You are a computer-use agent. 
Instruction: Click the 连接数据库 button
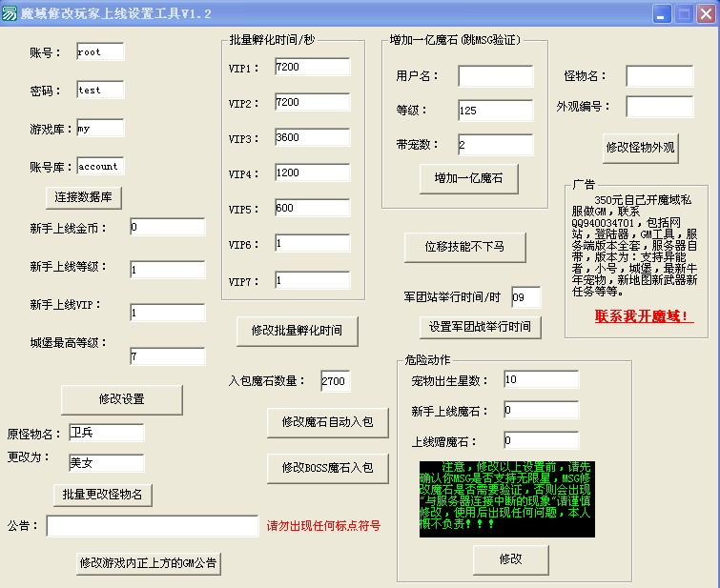[x=84, y=196]
